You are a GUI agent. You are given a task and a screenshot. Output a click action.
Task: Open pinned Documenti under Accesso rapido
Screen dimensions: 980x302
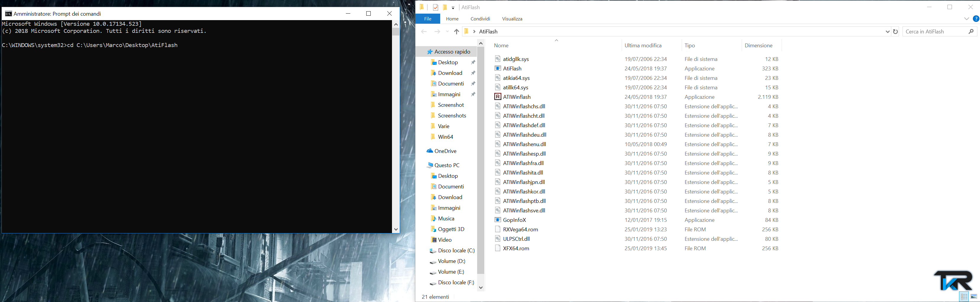pyautogui.click(x=451, y=84)
